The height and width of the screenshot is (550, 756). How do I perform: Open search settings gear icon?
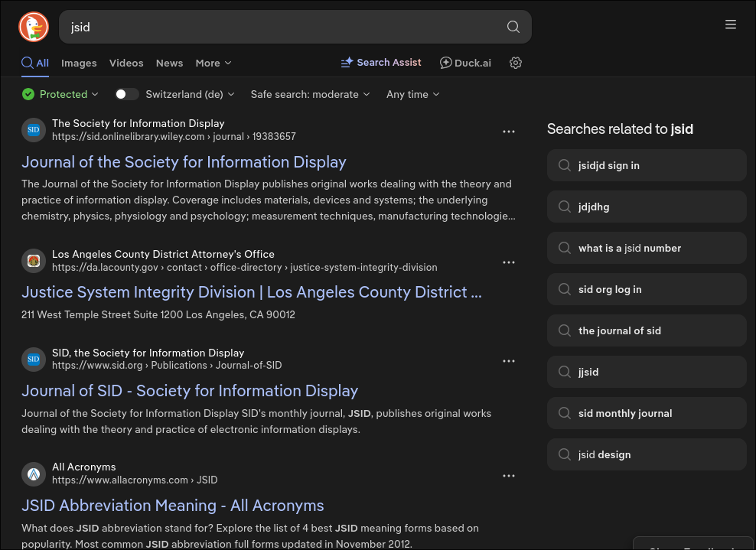pyautogui.click(x=516, y=63)
